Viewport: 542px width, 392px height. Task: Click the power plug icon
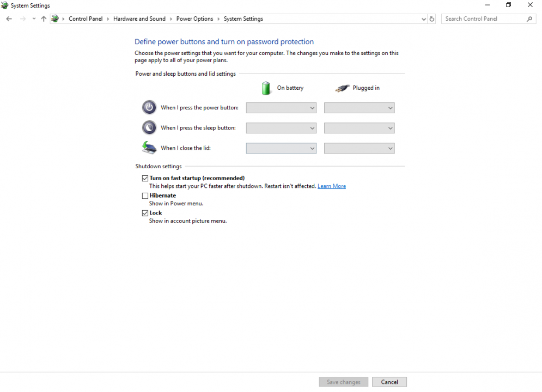[x=342, y=88]
